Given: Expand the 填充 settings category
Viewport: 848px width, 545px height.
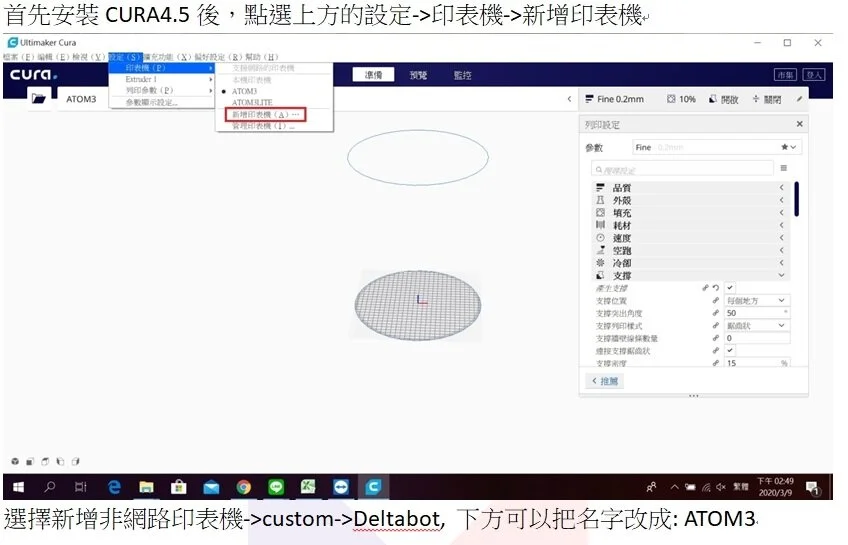Looking at the screenshot, I should click(781, 212).
